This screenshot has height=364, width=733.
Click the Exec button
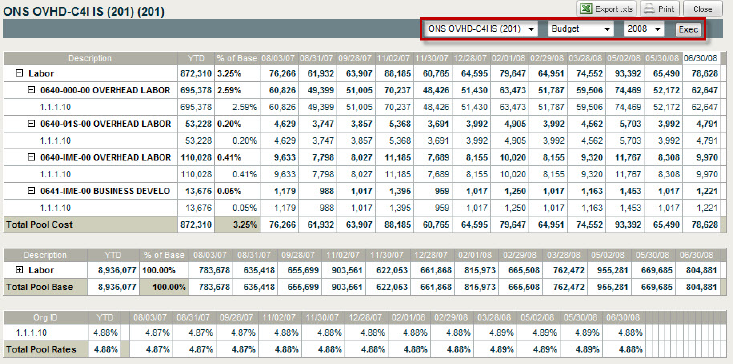pos(688,29)
